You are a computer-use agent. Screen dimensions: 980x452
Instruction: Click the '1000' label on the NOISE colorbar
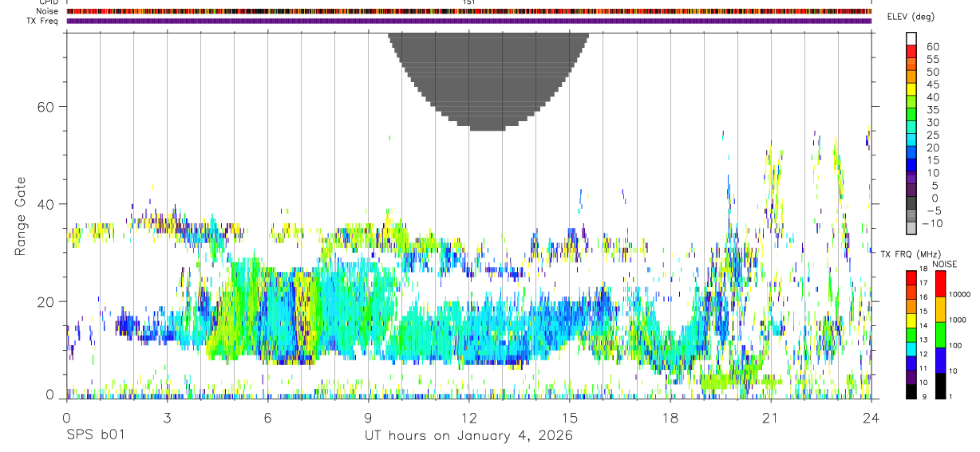[959, 320]
